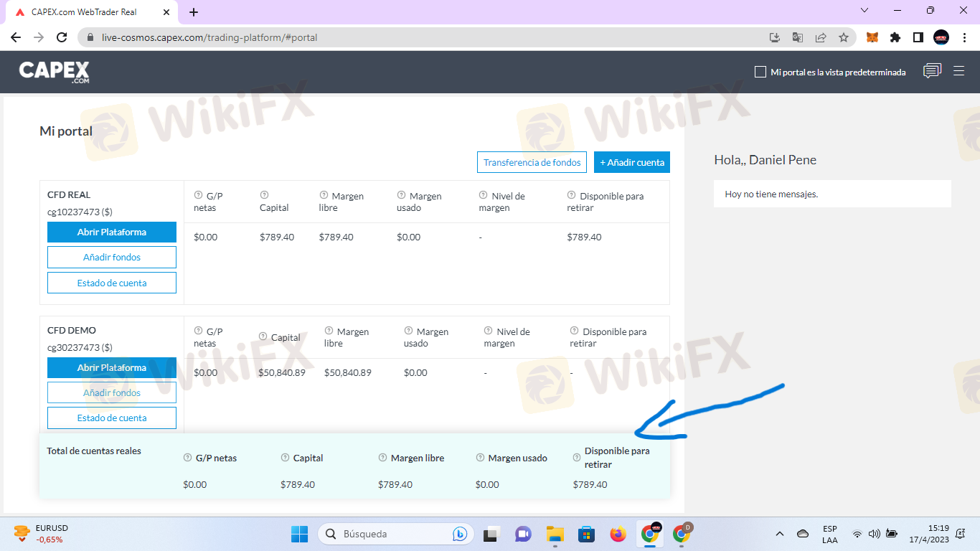Click the Windows Start button

click(x=299, y=534)
